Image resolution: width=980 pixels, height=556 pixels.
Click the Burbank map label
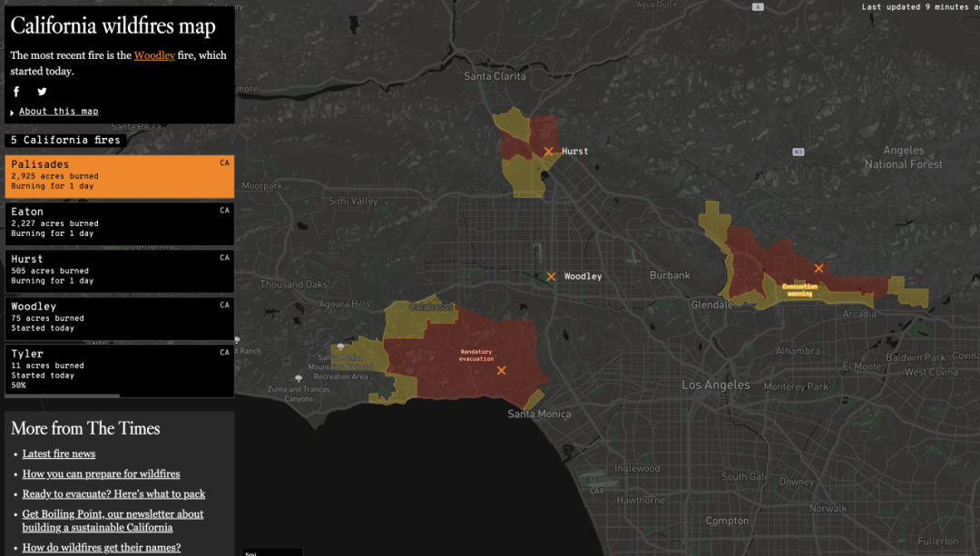pos(670,276)
